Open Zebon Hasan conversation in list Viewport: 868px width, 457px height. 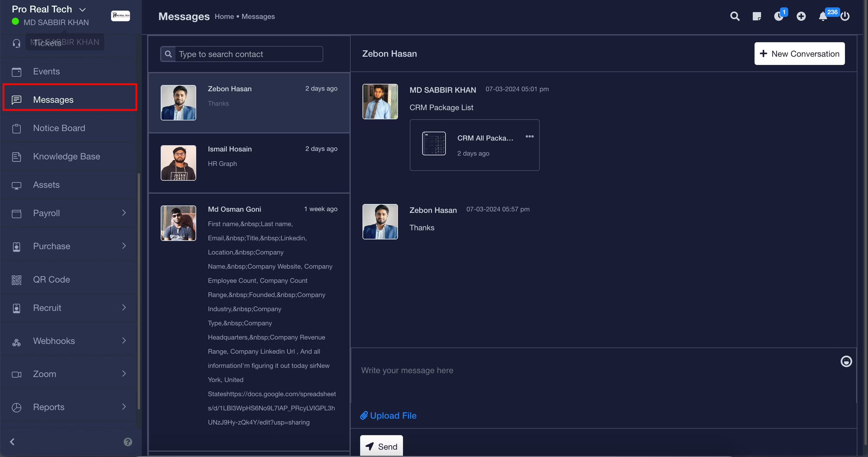coord(249,102)
